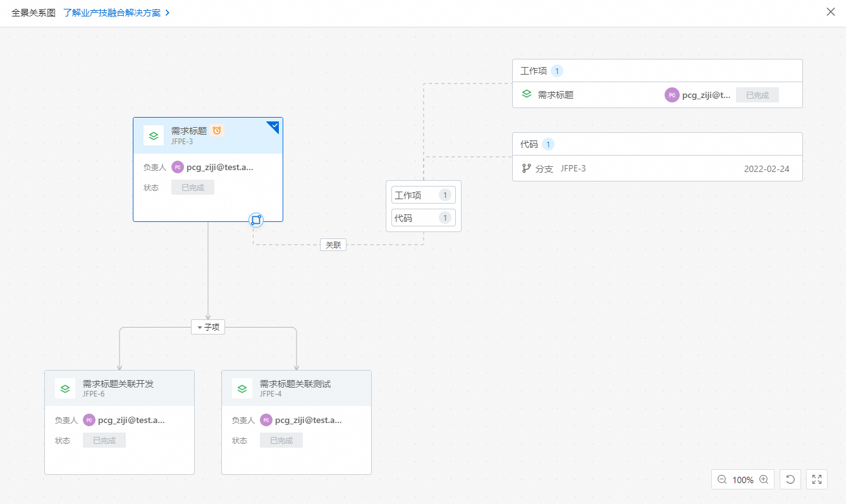Click the layers icon in 工作项 panel row
The image size is (846, 504).
(x=527, y=94)
